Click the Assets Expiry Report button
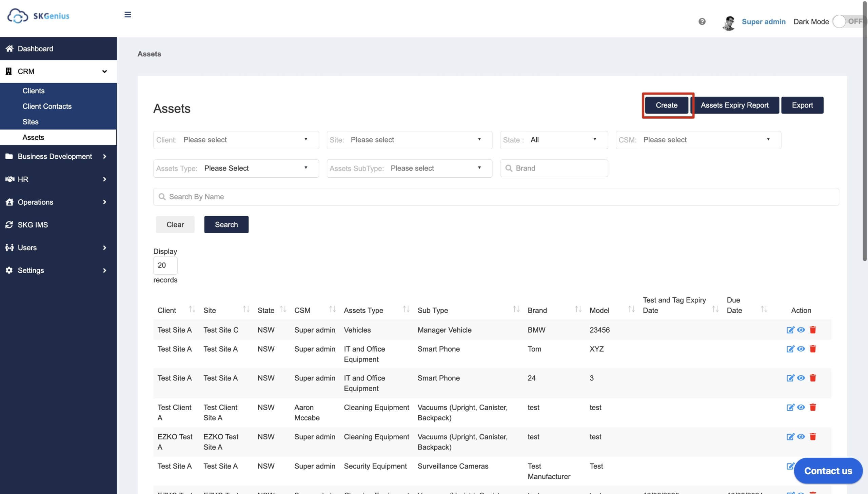Image resolution: width=868 pixels, height=494 pixels. 734,105
